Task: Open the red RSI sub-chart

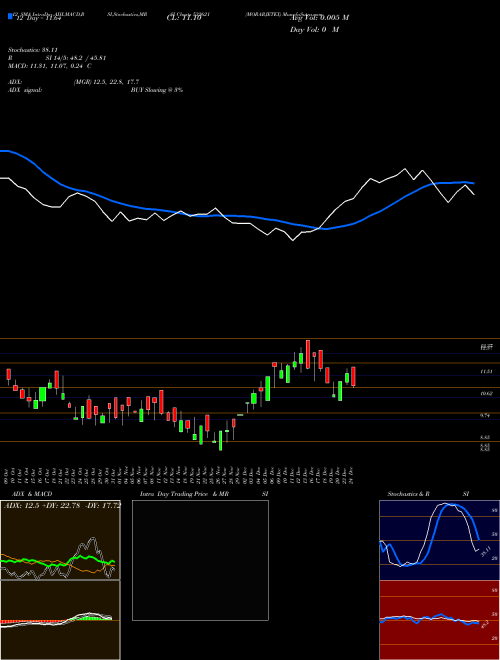Action: click(439, 620)
